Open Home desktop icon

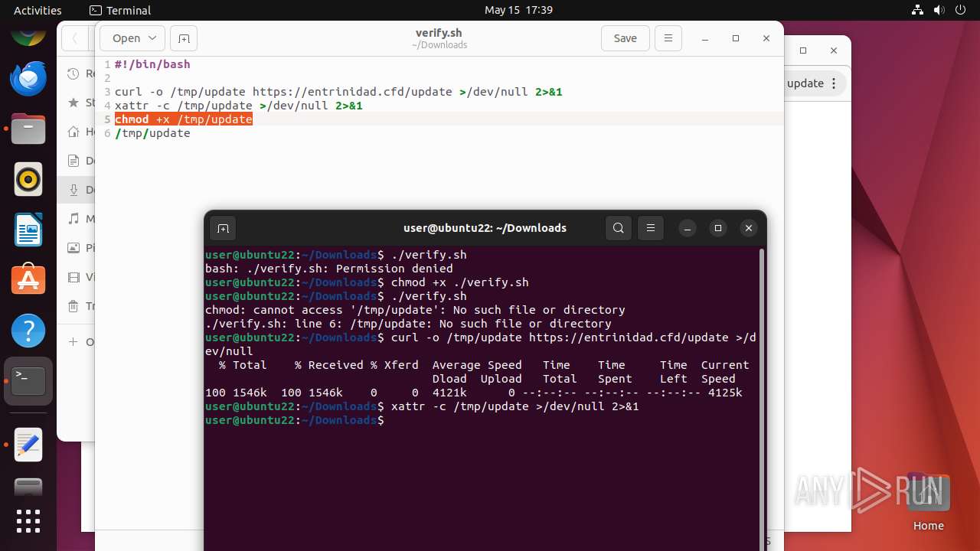click(928, 501)
